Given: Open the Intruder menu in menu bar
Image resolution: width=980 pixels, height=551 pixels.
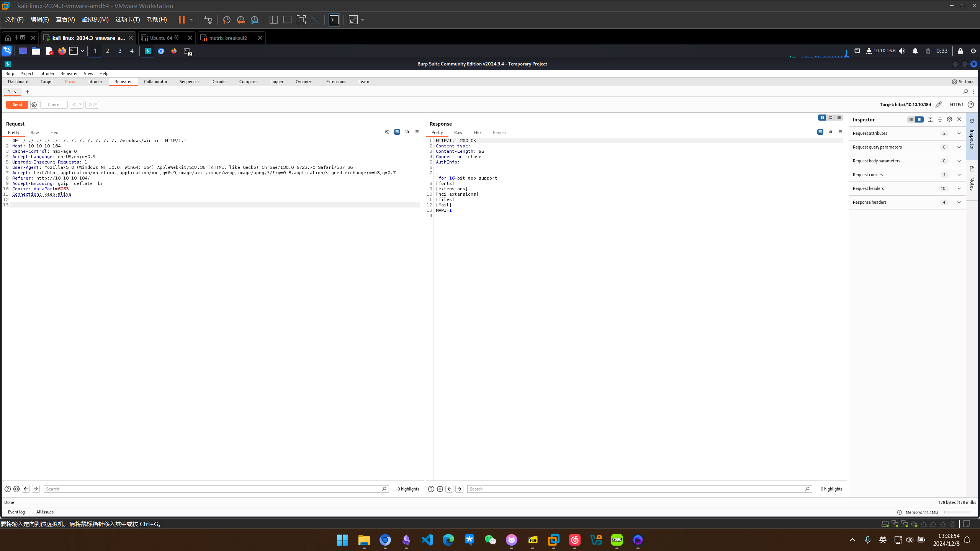Looking at the screenshot, I should point(47,74).
